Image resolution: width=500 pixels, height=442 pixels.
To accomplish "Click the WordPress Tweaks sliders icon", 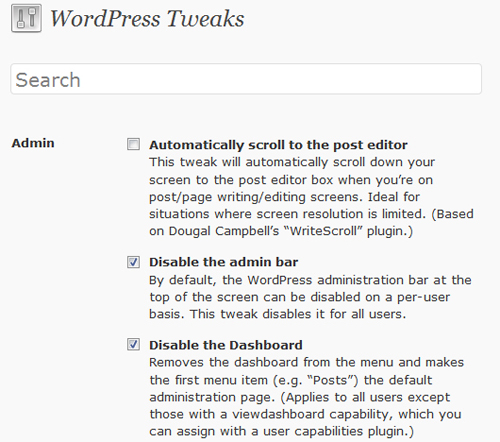I will click(x=26, y=18).
